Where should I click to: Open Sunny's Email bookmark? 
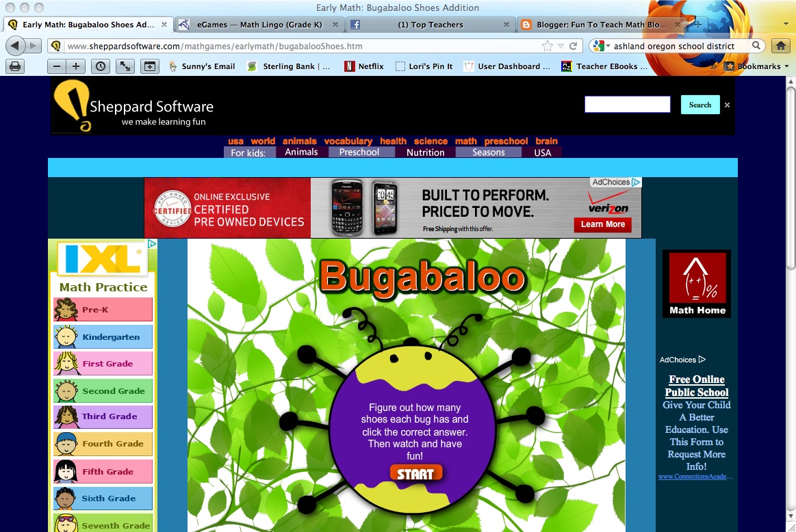(x=202, y=66)
